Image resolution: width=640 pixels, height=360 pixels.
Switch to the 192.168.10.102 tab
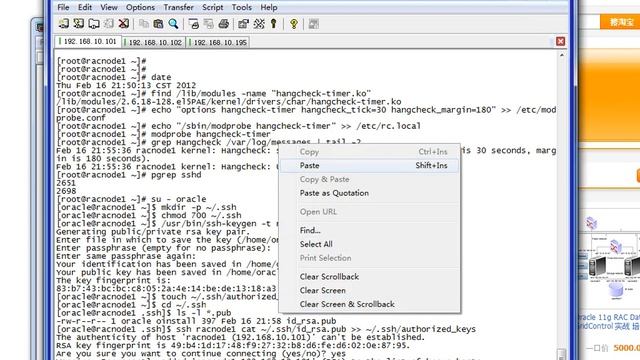(x=153, y=42)
